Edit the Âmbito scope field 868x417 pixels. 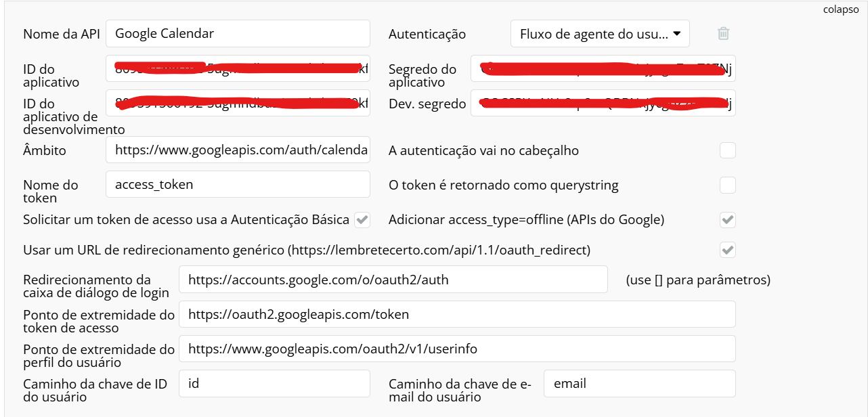click(x=238, y=150)
